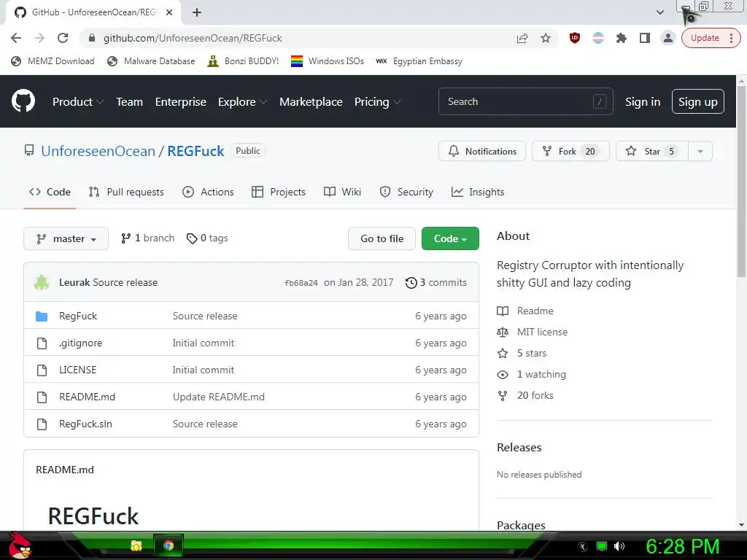
Task: Click the Chrome taskbar icon
Action: pyautogui.click(x=169, y=545)
